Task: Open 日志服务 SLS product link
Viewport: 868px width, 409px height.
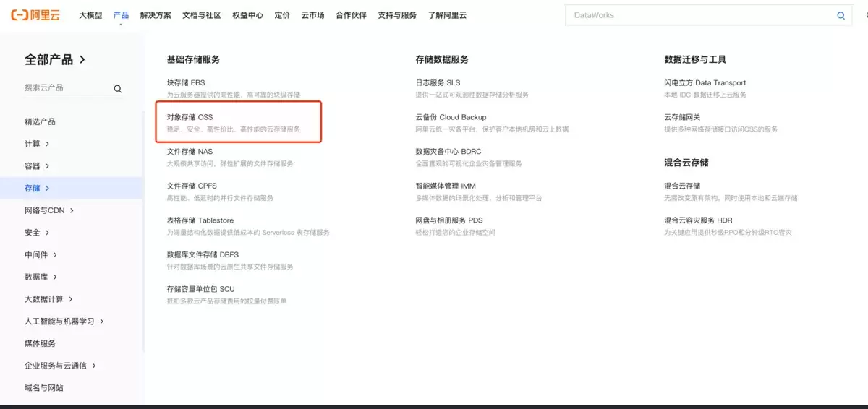Action: coord(438,82)
